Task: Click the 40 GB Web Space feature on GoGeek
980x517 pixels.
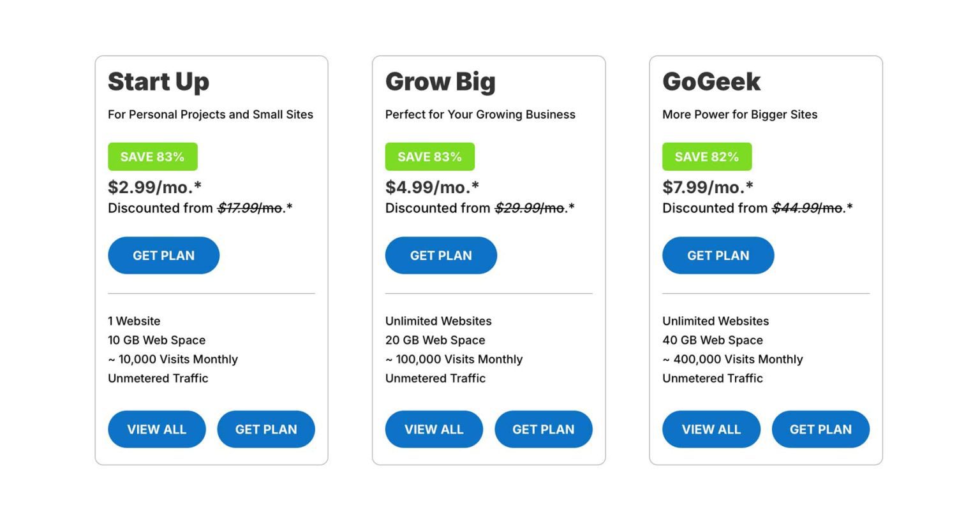Action: [711, 340]
